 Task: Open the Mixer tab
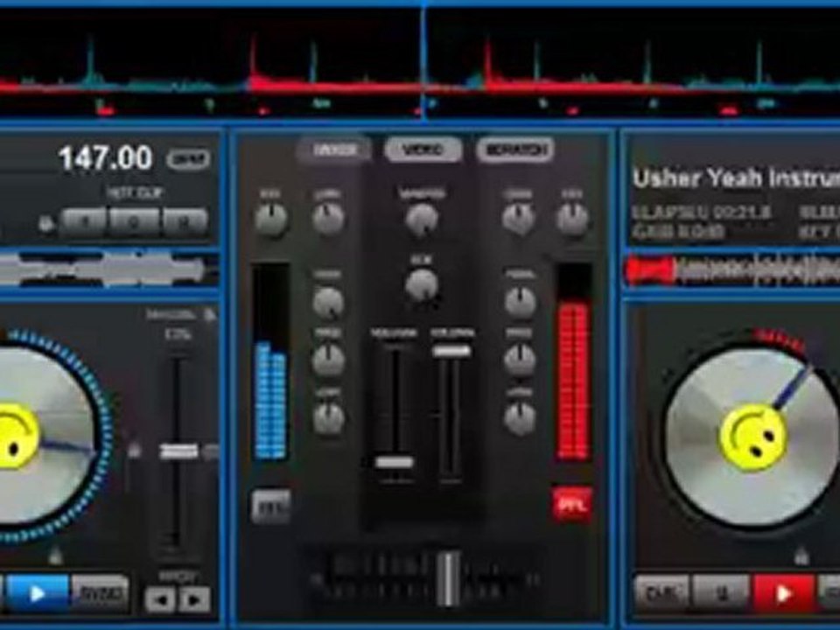click(334, 150)
